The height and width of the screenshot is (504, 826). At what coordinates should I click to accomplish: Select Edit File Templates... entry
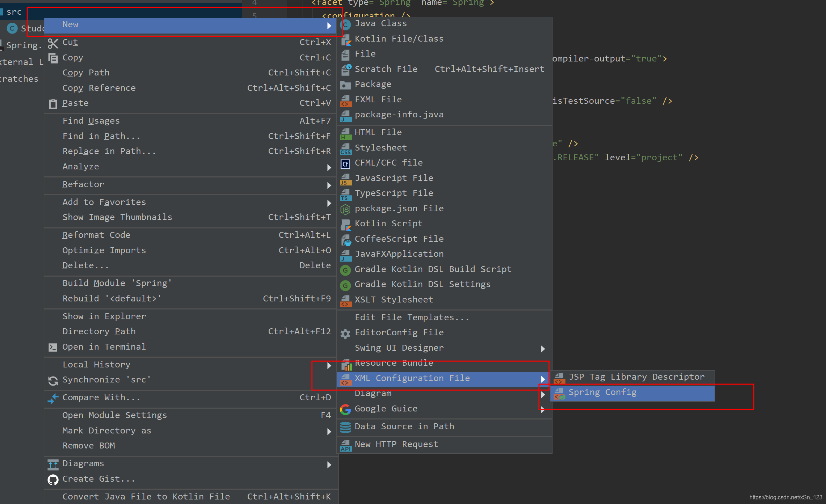(x=444, y=317)
